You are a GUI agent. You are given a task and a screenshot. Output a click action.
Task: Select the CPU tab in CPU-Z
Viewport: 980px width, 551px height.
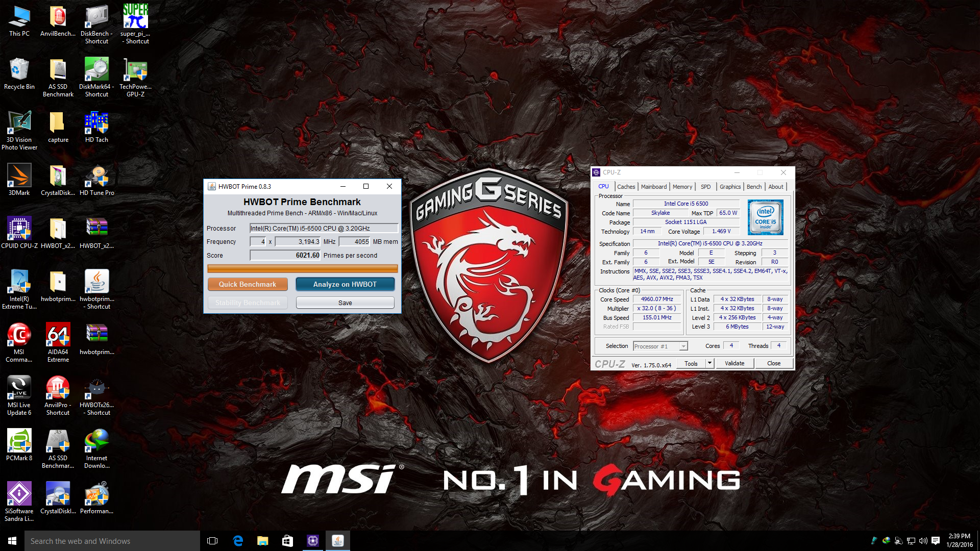point(603,187)
